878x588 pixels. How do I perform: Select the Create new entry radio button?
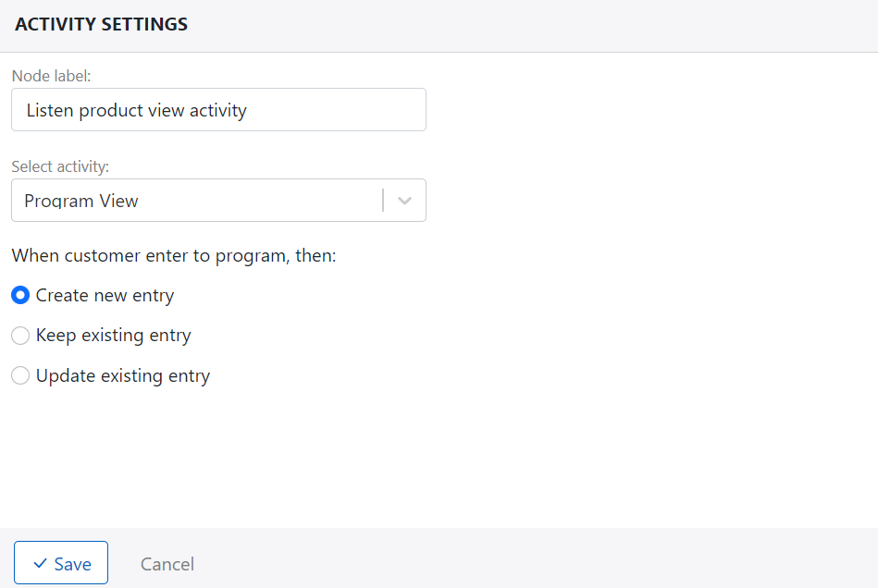coord(20,296)
